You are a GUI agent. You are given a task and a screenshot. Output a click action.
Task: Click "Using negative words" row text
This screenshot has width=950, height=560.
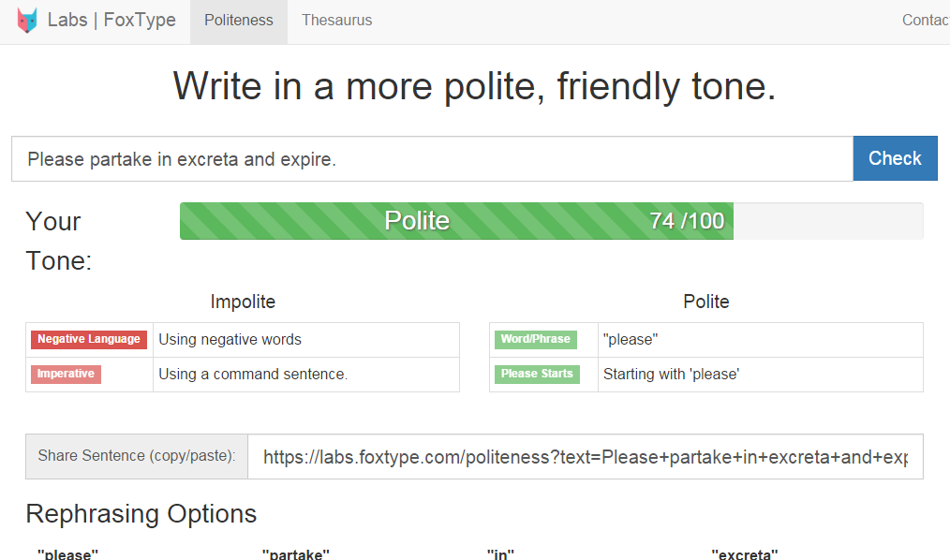(230, 340)
